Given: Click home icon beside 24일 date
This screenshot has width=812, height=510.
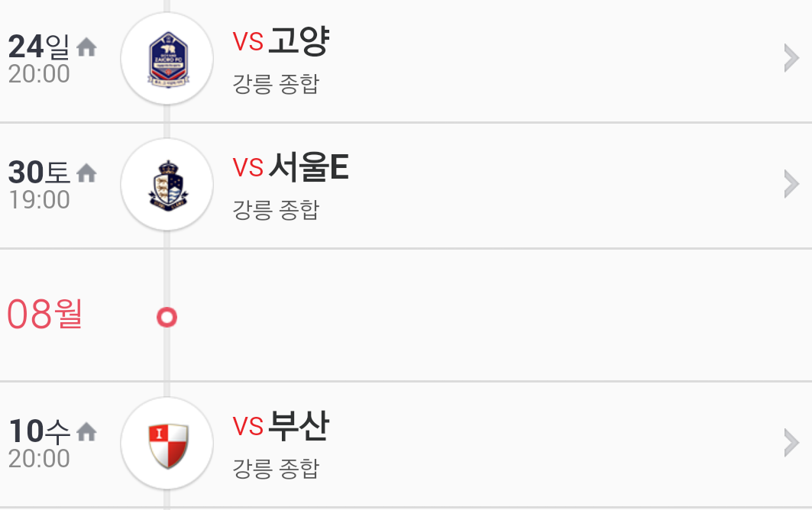Looking at the screenshot, I should pos(86,47).
